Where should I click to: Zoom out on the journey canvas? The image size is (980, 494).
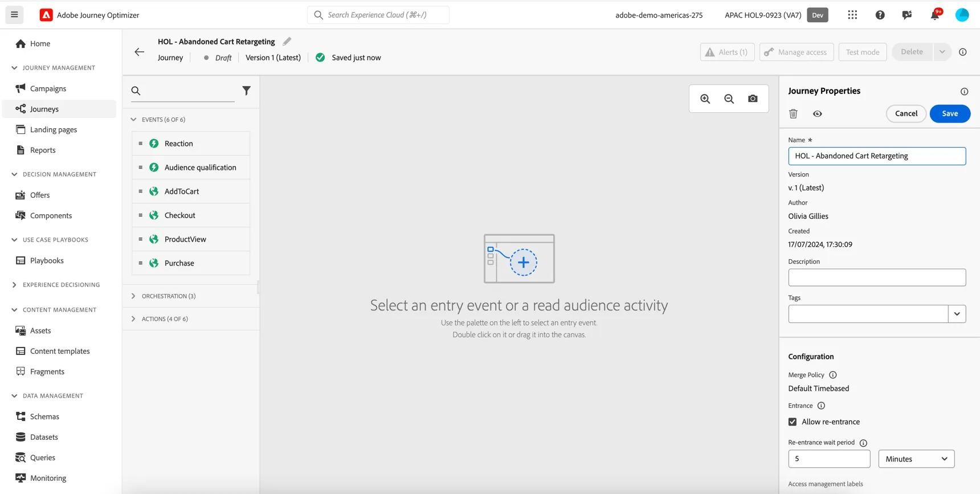coord(729,99)
